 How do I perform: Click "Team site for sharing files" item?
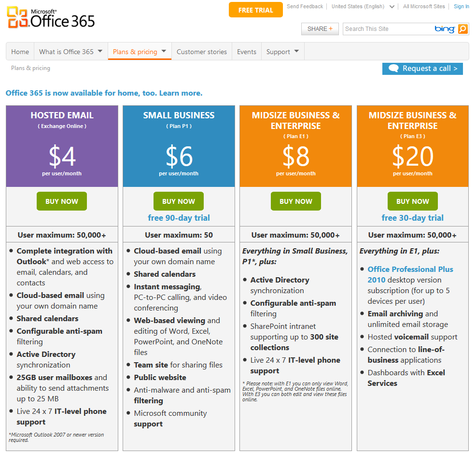point(178,365)
